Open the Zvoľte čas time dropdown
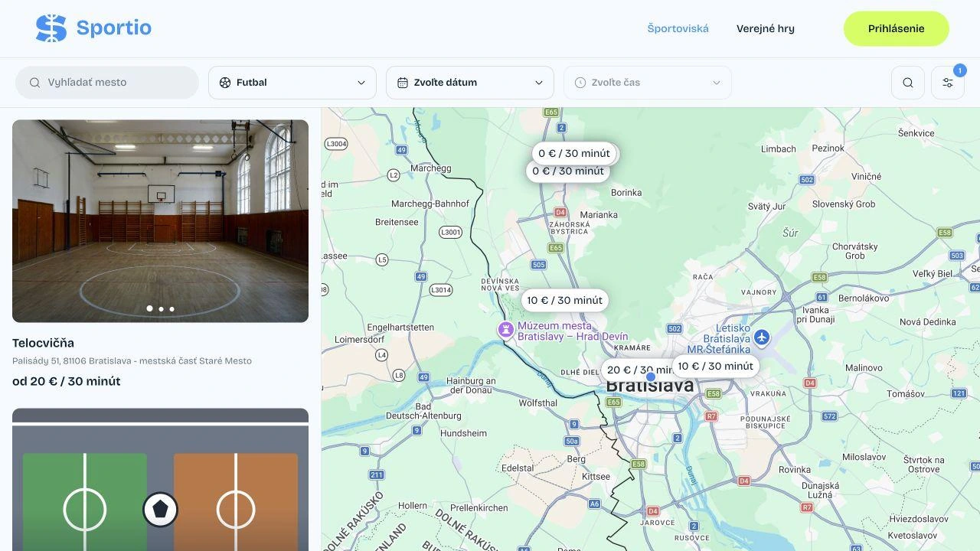 click(x=648, y=83)
